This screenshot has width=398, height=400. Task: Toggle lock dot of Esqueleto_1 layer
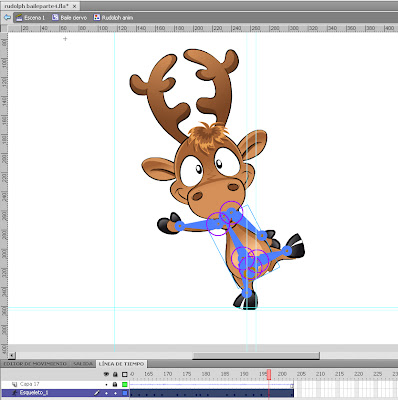click(x=115, y=393)
